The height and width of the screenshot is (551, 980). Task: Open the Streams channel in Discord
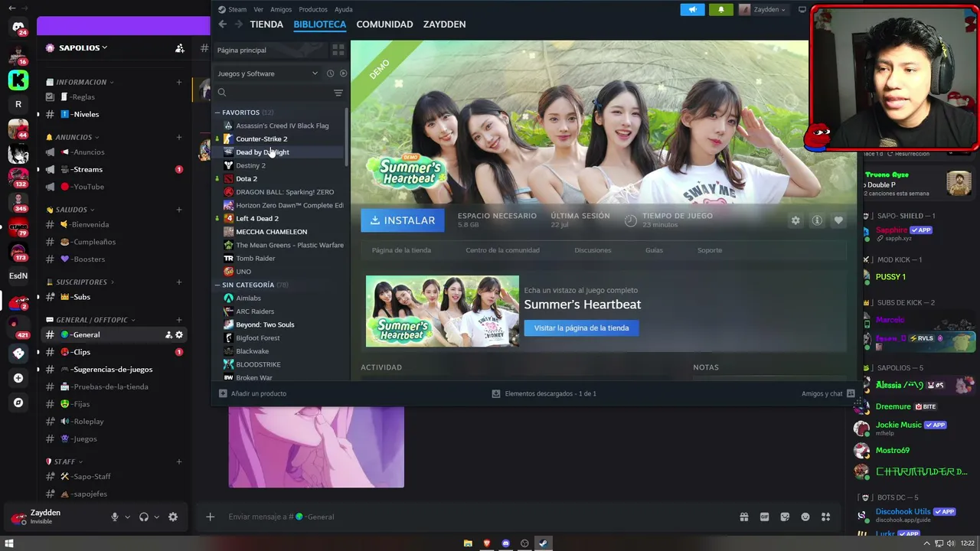coord(114,169)
